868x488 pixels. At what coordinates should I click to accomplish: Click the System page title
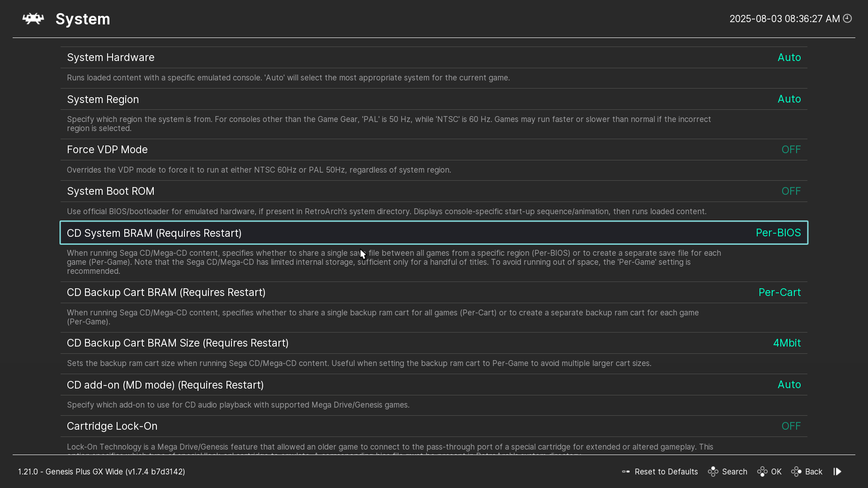click(83, 19)
